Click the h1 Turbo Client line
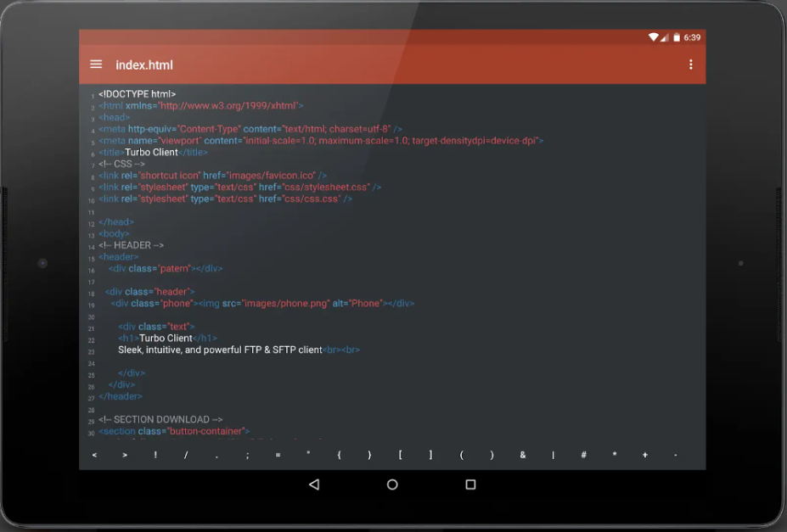This screenshot has width=787, height=532. 167,339
